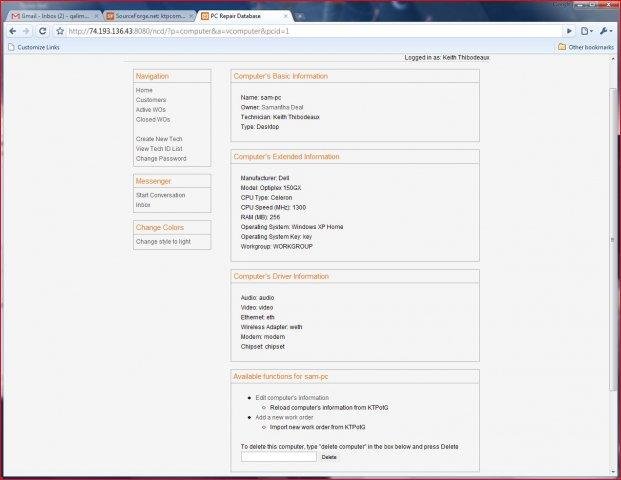Screen dimensions: 621x480
Task: Click 'RAM (MB): 256' text
Action: (260, 217)
